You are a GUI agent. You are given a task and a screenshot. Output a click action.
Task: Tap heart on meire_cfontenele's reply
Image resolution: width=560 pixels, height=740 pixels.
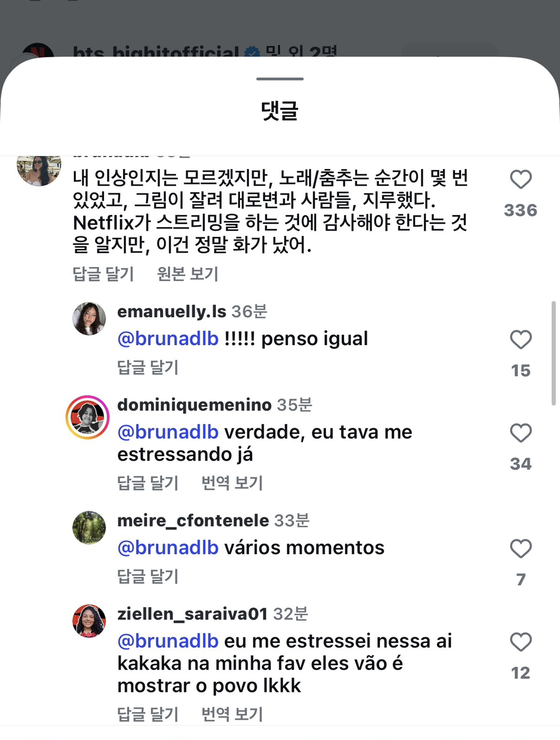click(x=520, y=549)
